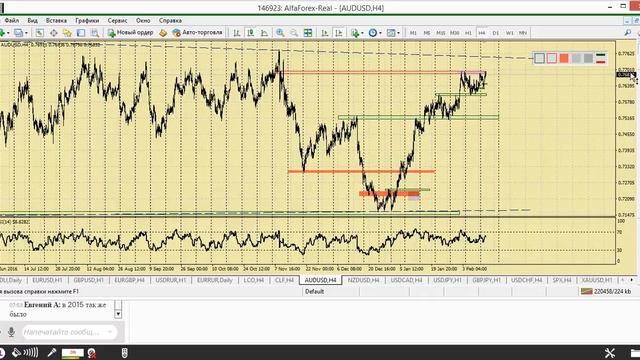Click the remote control icon in bottom bar

[124, 353]
